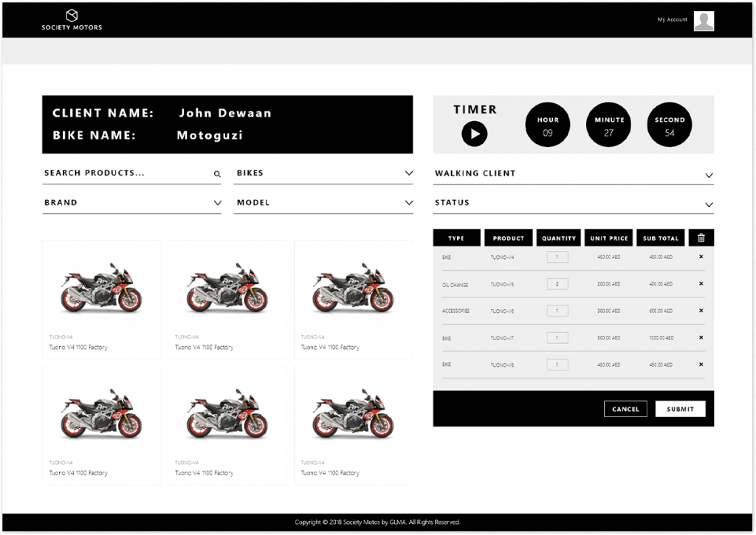Viewport: 756px width, 535px height.
Task: Click the Society Motors logo
Action: pyautogui.click(x=72, y=20)
